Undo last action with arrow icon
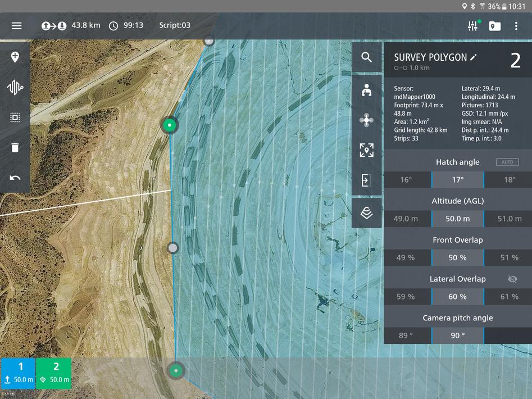The width and height of the screenshot is (532, 399). (x=15, y=178)
